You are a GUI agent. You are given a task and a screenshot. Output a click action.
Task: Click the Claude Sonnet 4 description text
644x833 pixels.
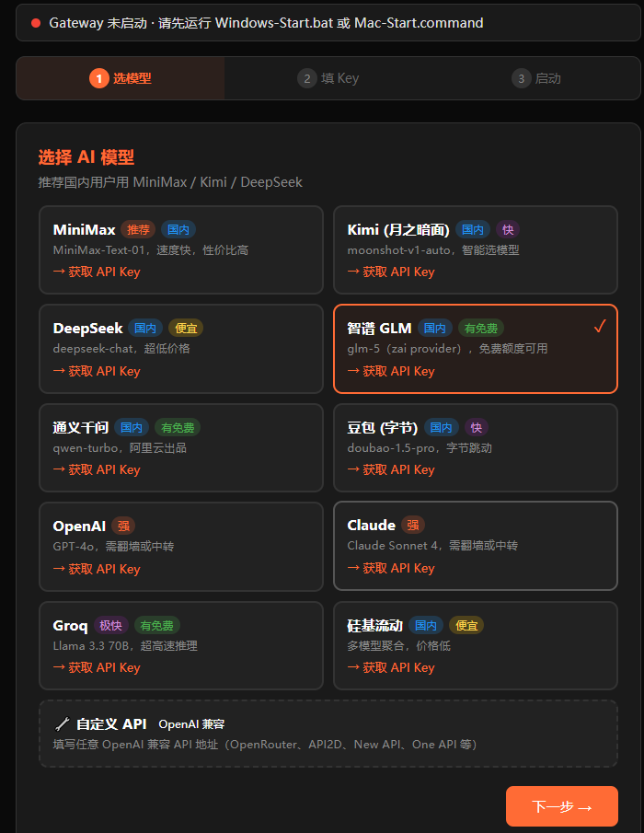(x=432, y=546)
